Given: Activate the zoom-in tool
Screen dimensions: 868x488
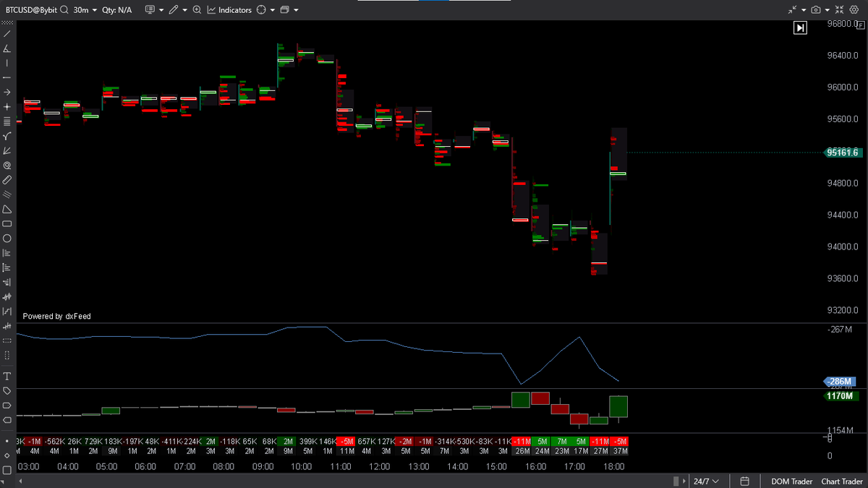Looking at the screenshot, I should click(x=197, y=9).
